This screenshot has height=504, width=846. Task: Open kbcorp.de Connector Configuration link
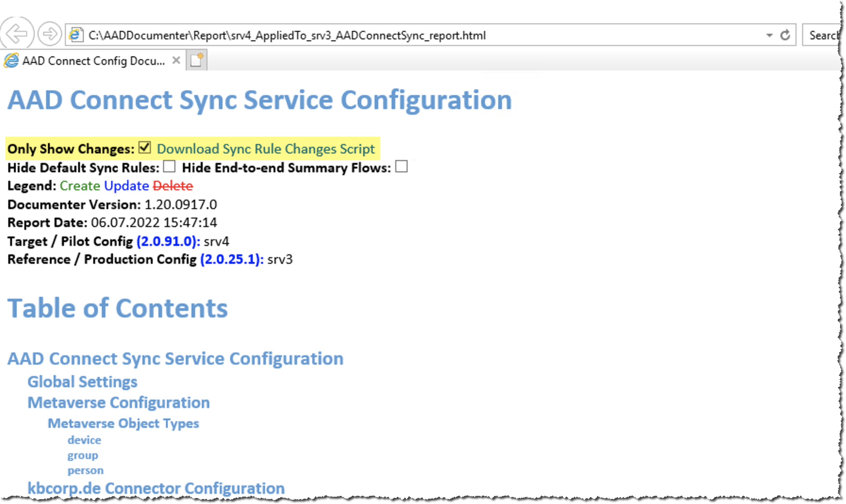click(156, 488)
